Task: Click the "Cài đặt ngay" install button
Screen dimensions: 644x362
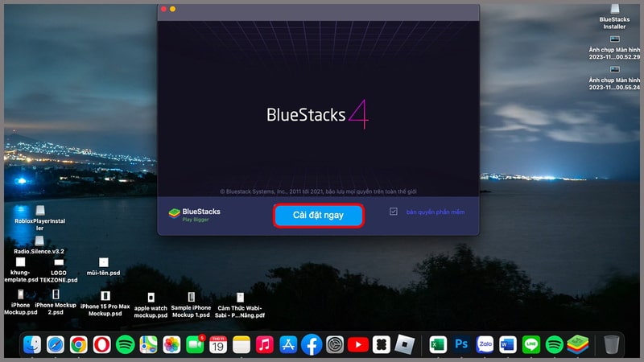Action: [318, 216]
